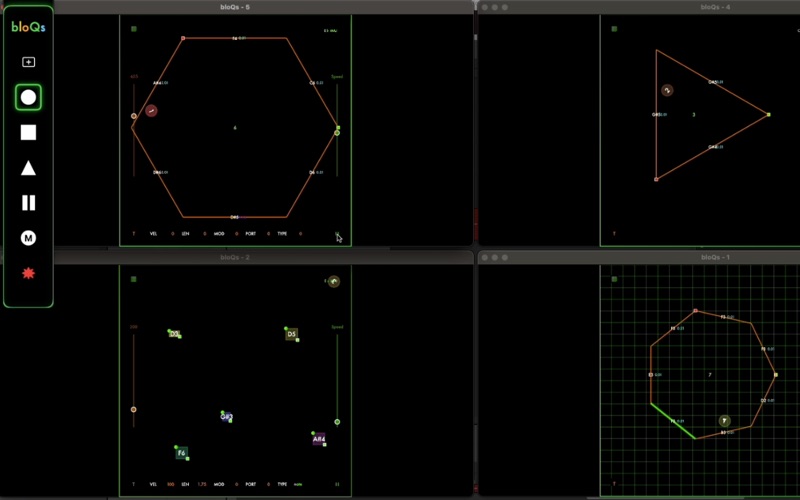Click the red bottom-left vertex of the triangle
800x500 pixels.
click(x=656, y=180)
